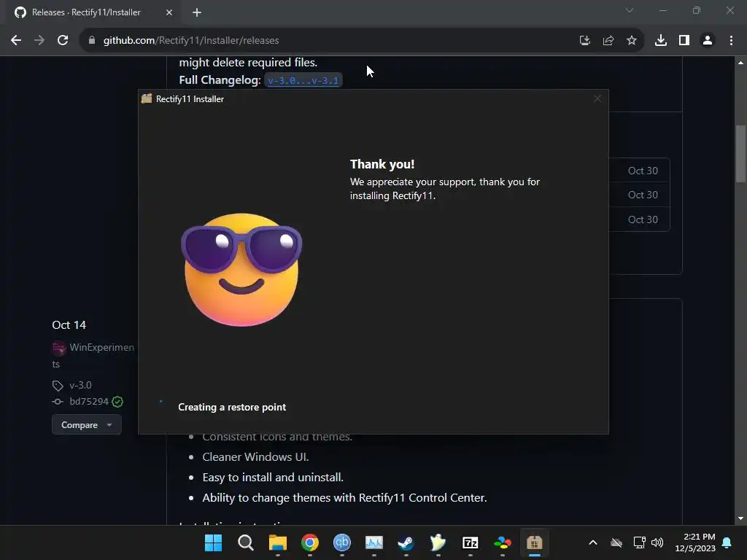Open Chrome three-dot menu
Screen dimensions: 747x560
[731, 41]
